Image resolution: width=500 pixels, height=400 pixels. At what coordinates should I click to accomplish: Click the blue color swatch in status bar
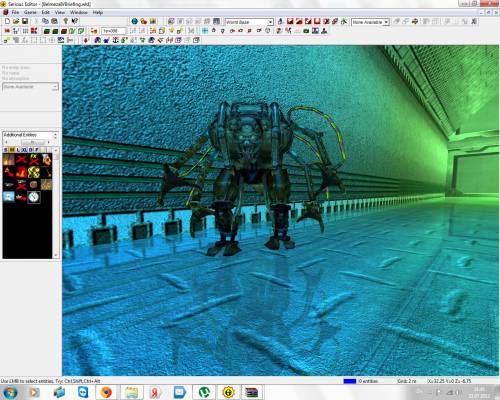[x=350, y=381]
